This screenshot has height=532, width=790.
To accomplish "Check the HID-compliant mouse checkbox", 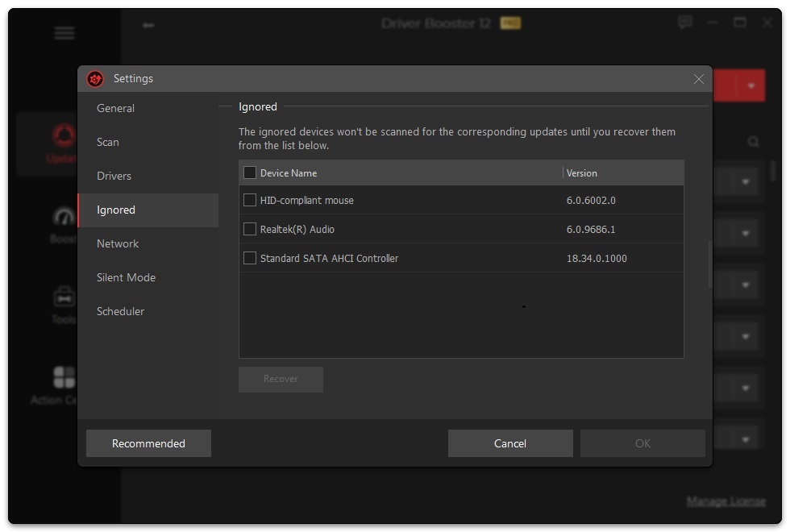I will [x=250, y=200].
